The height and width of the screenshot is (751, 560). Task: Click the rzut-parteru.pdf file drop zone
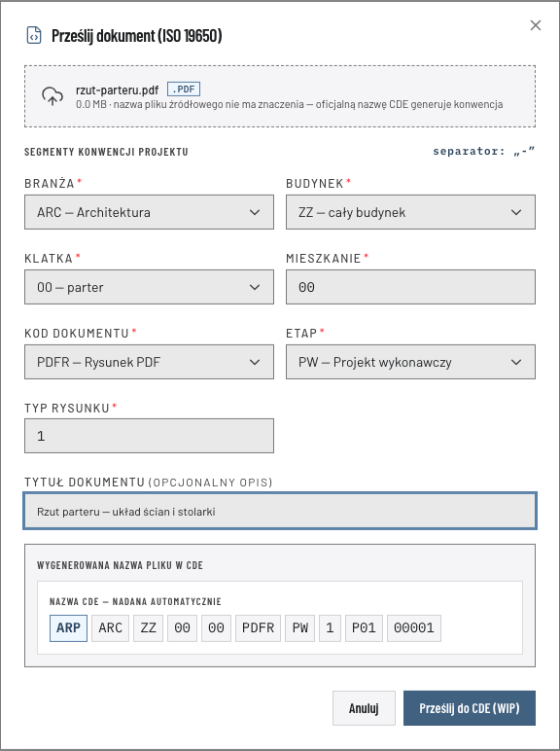click(x=280, y=96)
